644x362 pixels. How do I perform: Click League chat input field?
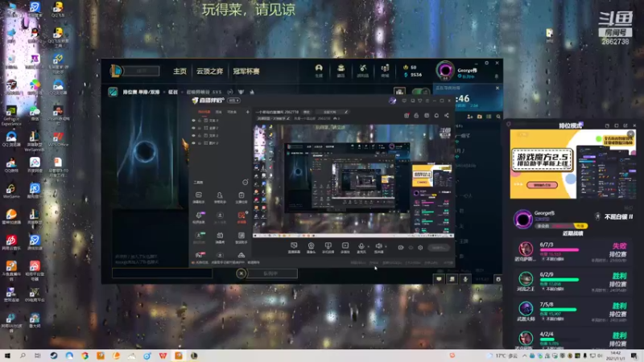162,273
